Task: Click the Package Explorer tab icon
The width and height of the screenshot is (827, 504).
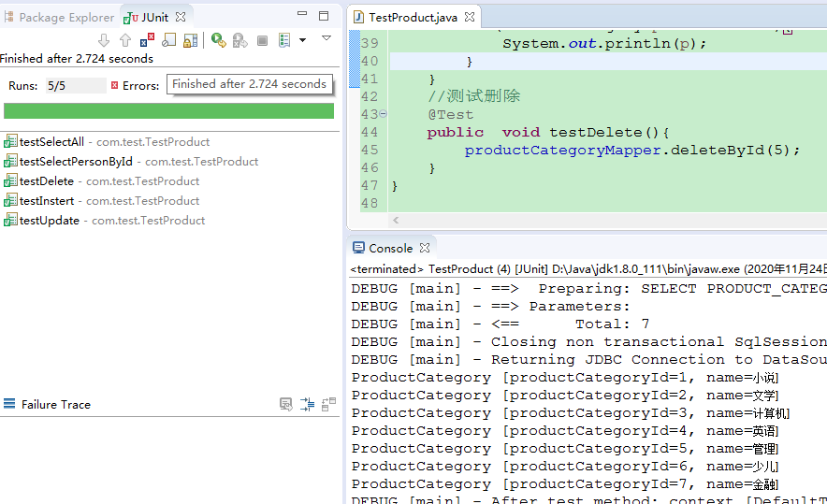Action: tap(9, 17)
